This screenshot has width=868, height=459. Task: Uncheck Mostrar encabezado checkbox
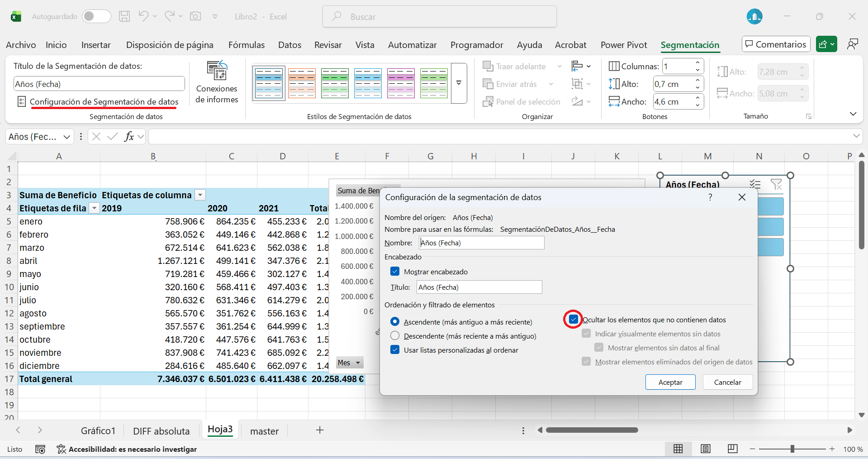(x=395, y=272)
